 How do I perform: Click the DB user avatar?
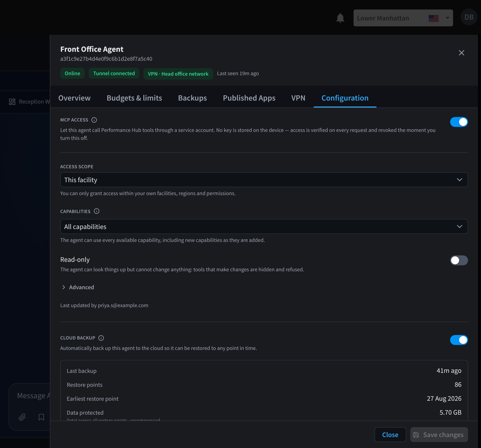click(469, 17)
